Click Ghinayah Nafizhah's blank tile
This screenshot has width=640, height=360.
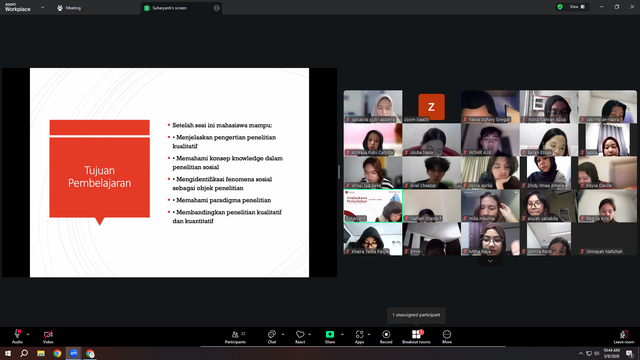[607, 239]
